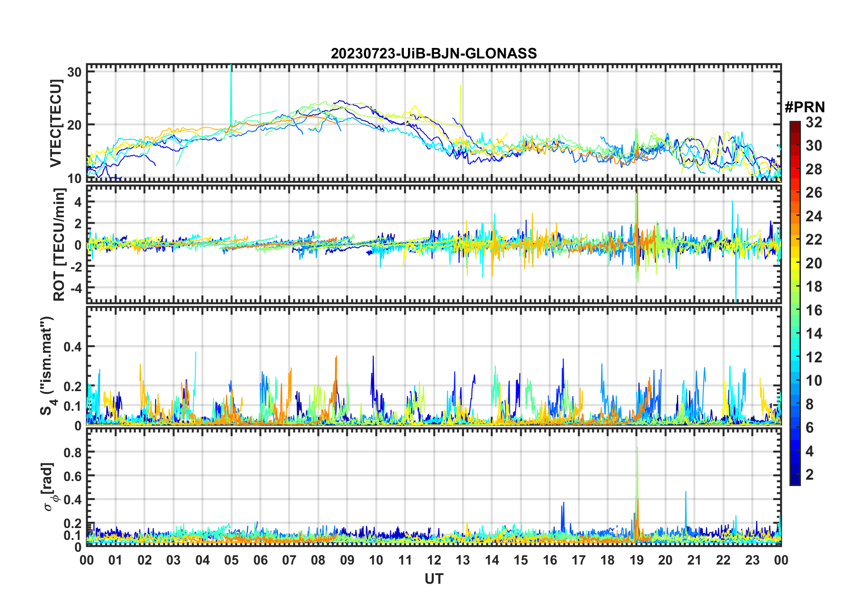868x607 pixels.
Task: Click the UT x-axis label
Action: [x=434, y=579]
